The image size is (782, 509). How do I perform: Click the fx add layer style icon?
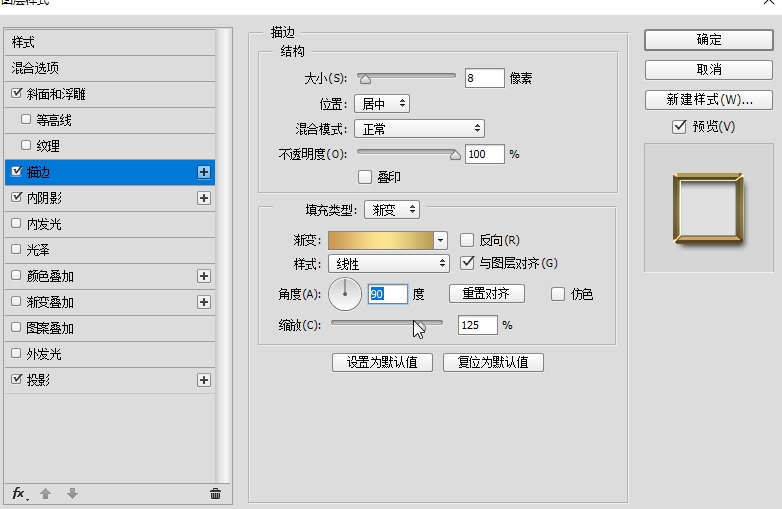(x=19, y=494)
